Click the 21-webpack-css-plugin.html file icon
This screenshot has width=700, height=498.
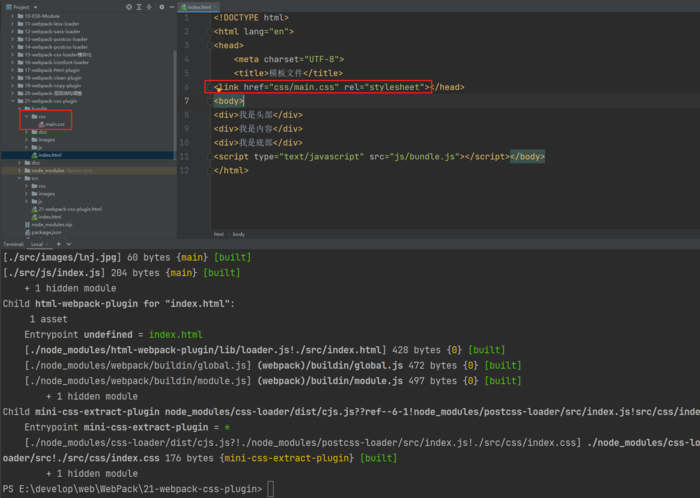(x=34, y=209)
